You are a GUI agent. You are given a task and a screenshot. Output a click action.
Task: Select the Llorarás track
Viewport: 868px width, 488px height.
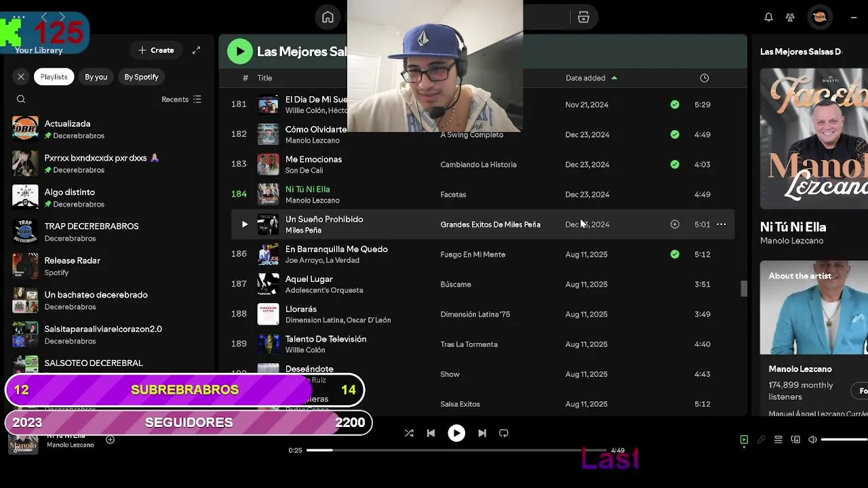pos(483,314)
